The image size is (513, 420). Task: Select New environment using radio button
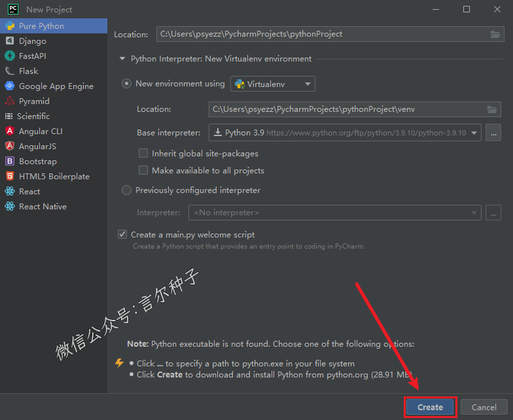[x=127, y=84]
